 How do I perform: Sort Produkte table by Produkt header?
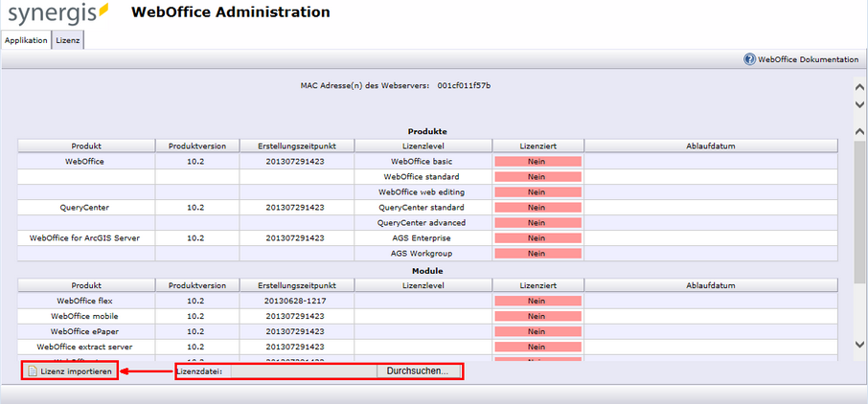86,146
